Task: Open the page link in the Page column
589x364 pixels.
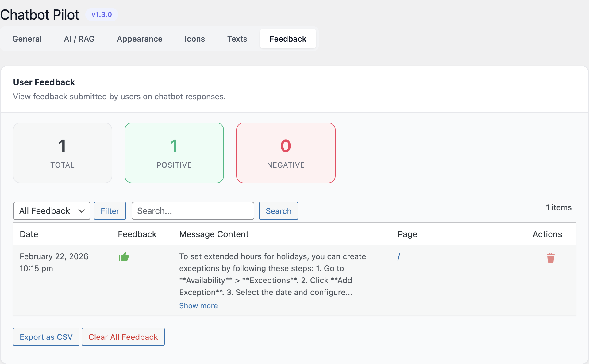Action: [x=399, y=257]
